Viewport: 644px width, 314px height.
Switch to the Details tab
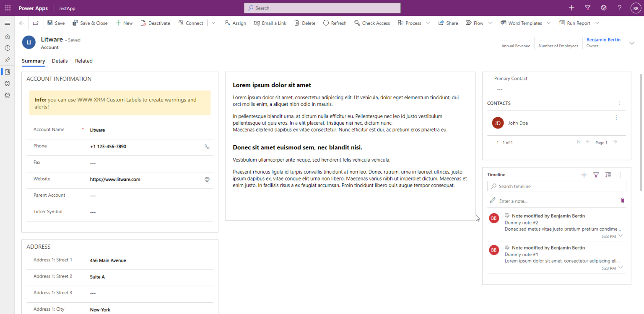click(x=60, y=61)
